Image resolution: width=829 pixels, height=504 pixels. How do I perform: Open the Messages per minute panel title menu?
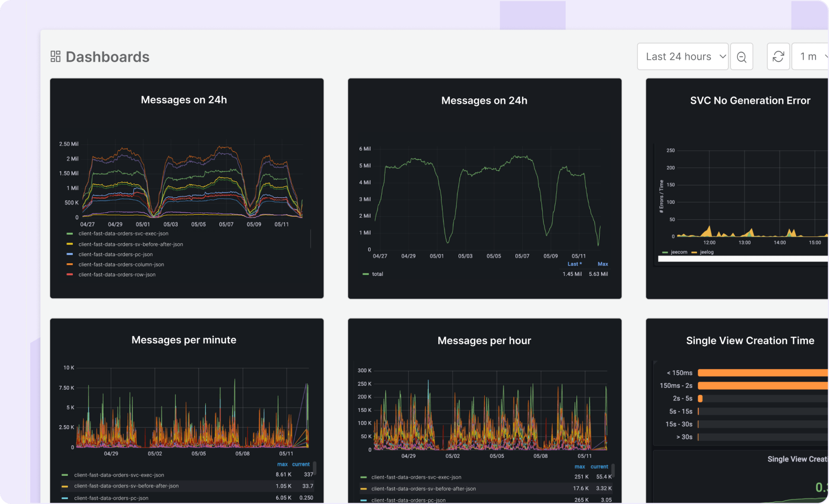pos(184,340)
